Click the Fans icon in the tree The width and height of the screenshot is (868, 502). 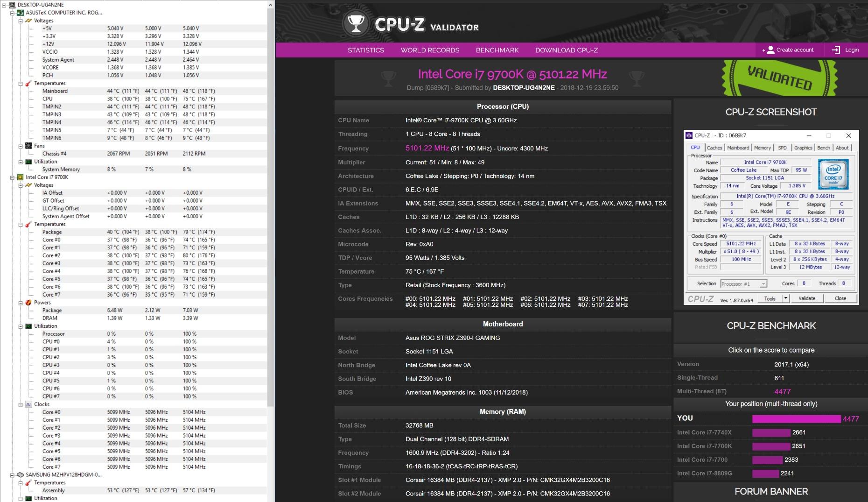[x=28, y=146]
